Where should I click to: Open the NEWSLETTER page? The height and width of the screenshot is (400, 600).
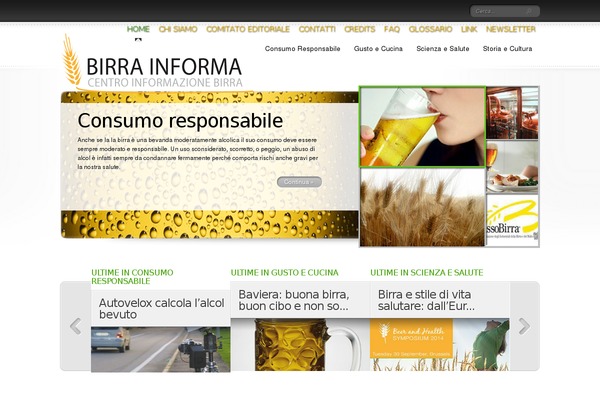[x=511, y=29]
